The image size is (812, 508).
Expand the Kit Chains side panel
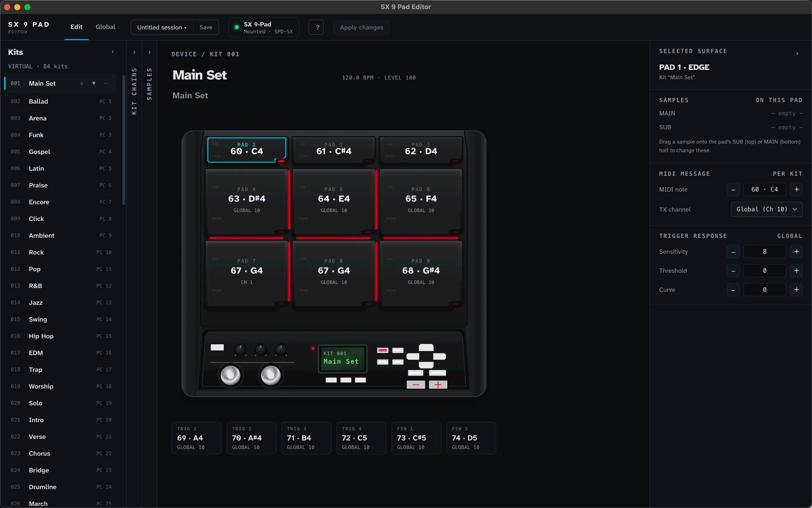click(134, 52)
